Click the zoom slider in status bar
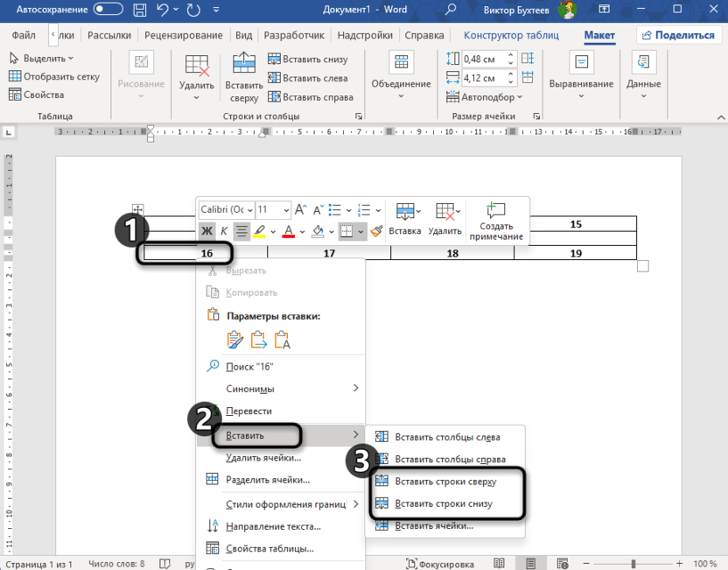Screen dimensions: 728x570 click(633, 564)
